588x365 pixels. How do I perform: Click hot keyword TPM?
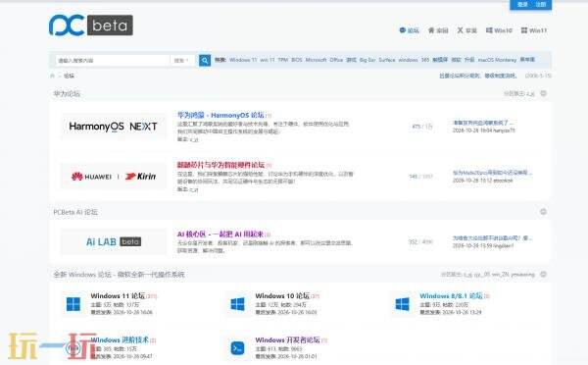click(283, 60)
